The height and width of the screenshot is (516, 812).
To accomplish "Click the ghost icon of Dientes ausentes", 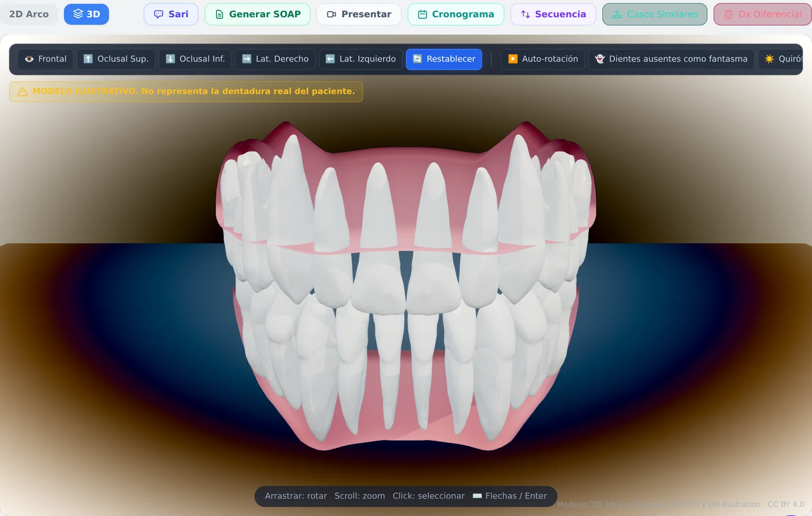I will 599,59.
